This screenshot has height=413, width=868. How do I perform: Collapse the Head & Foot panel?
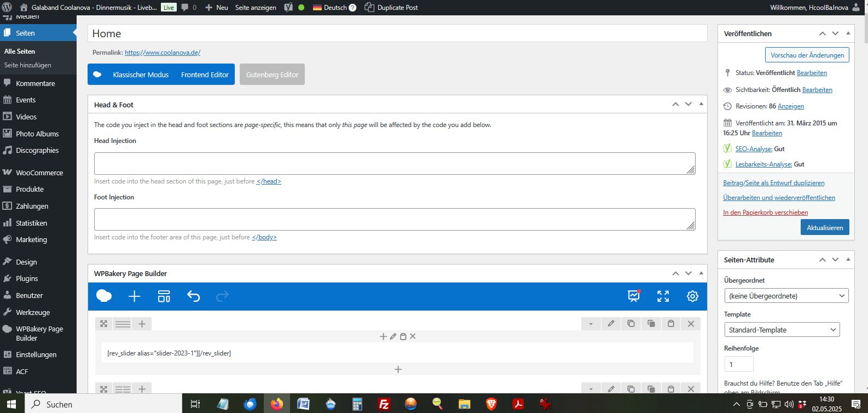tap(701, 104)
